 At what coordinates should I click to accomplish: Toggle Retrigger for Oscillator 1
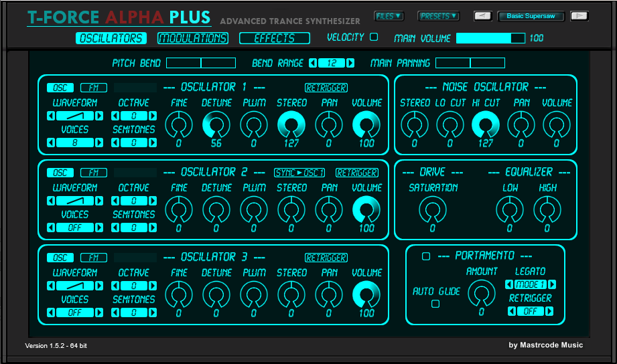pyautogui.click(x=326, y=88)
